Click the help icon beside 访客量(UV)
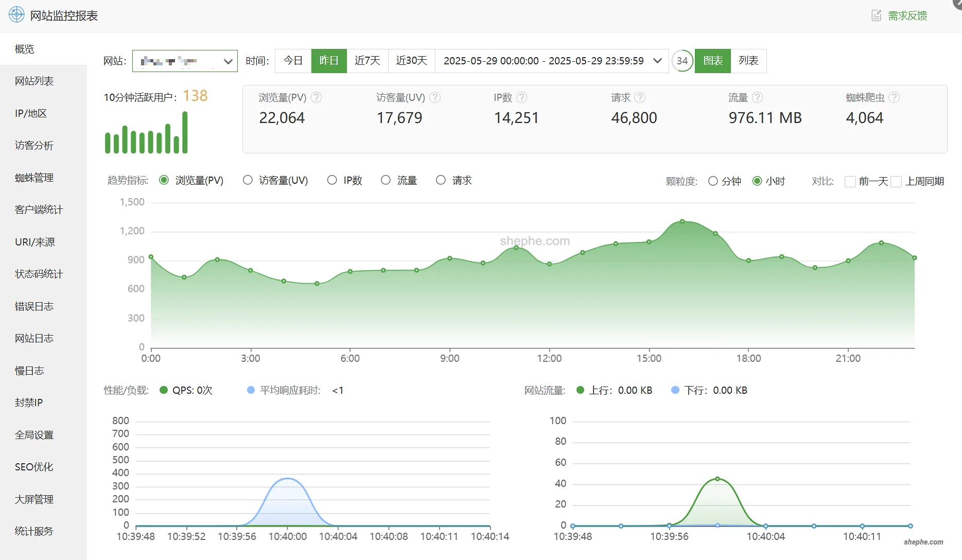Viewport: 962px width, 560px height. click(435, 97)
